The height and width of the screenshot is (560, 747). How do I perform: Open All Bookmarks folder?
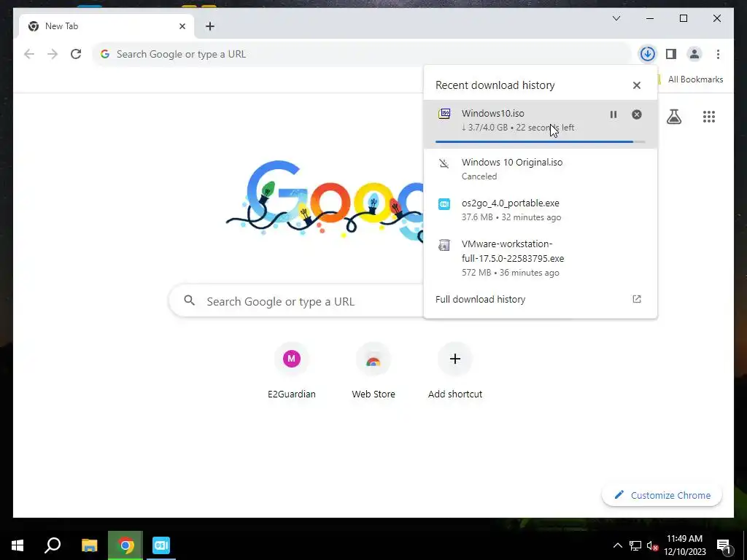pos(690,79)
